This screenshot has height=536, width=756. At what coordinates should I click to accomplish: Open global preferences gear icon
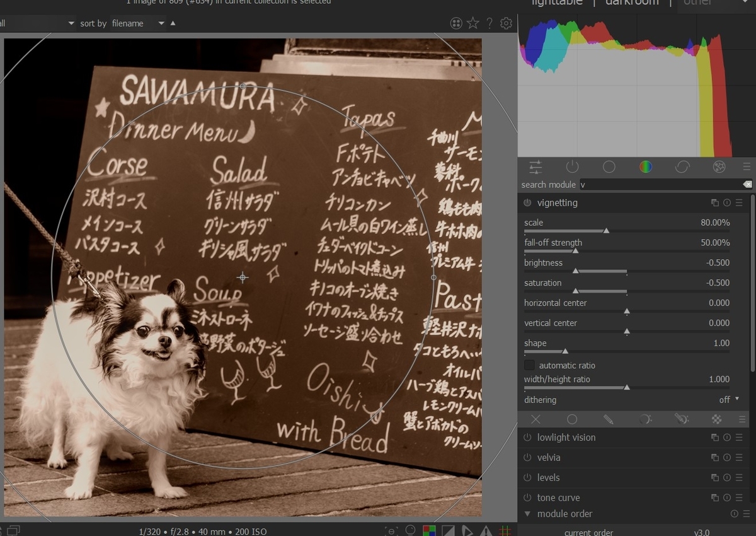pos(506,23)
